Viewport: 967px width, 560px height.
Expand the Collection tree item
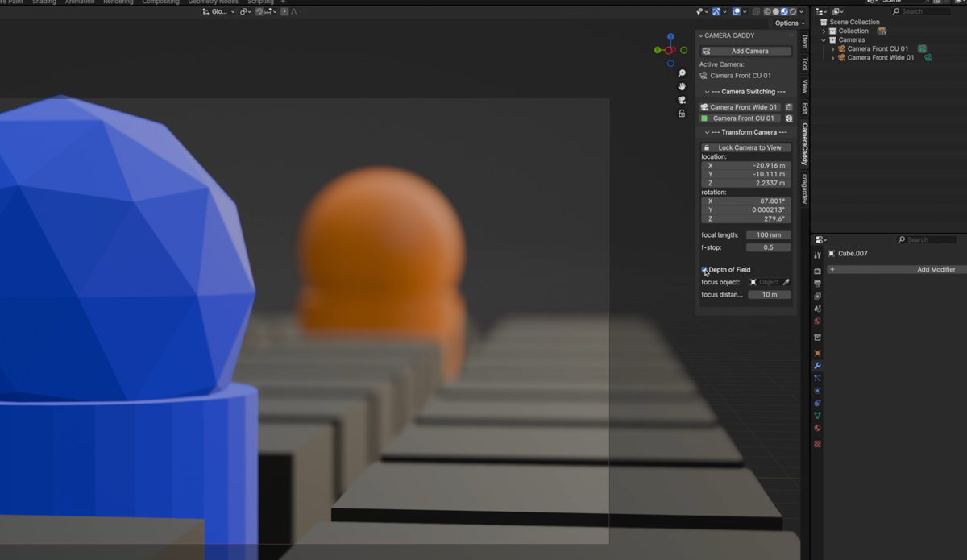824,31
